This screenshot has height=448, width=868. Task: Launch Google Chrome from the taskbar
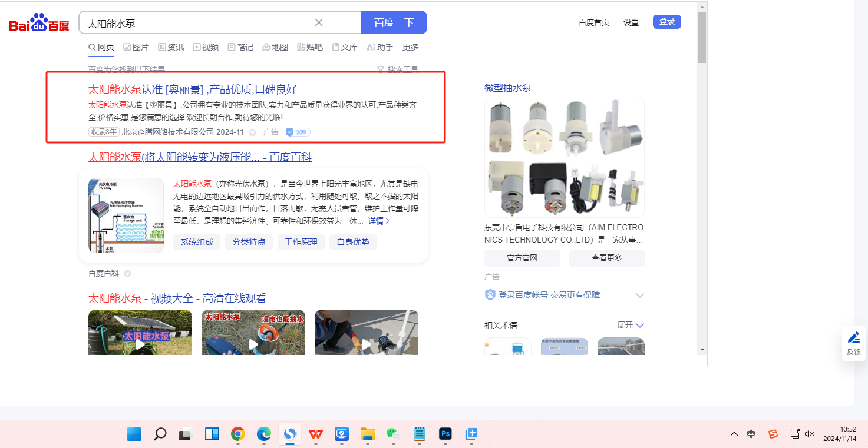click(238, 434)
